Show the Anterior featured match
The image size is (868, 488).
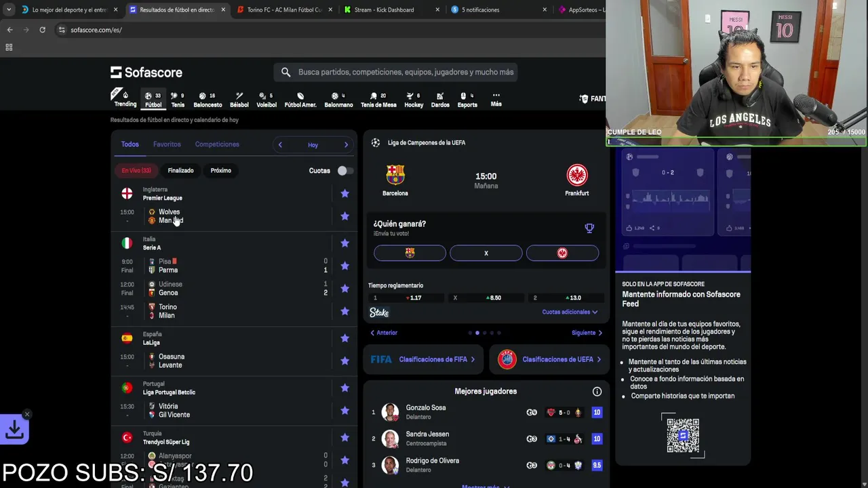(x=384, y=333)
